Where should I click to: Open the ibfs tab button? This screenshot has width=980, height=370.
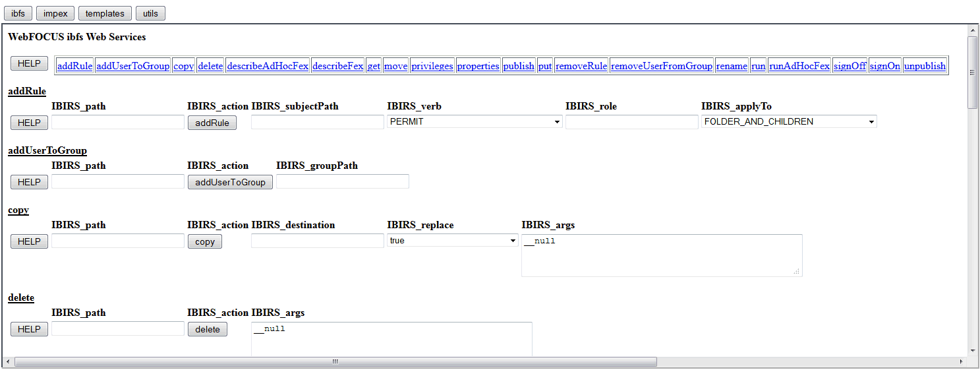(x=18, y=13)
